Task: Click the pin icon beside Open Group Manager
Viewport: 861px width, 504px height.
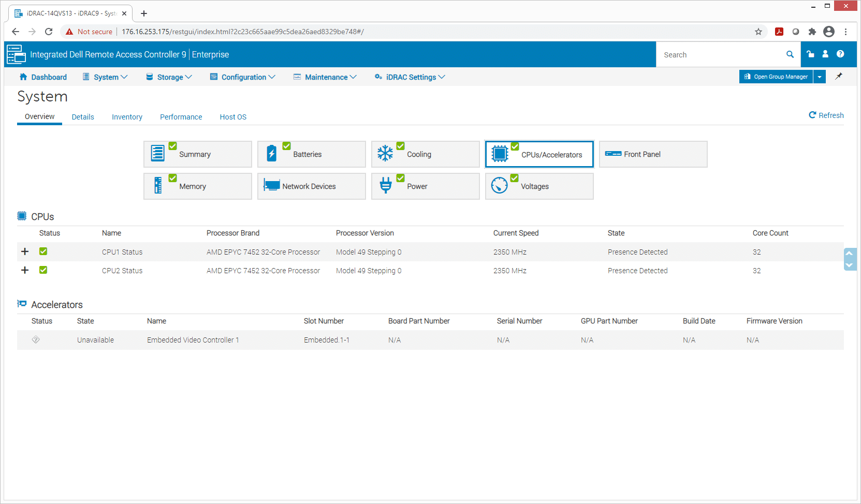Action: pyautogui.click(x=839, y=77)
